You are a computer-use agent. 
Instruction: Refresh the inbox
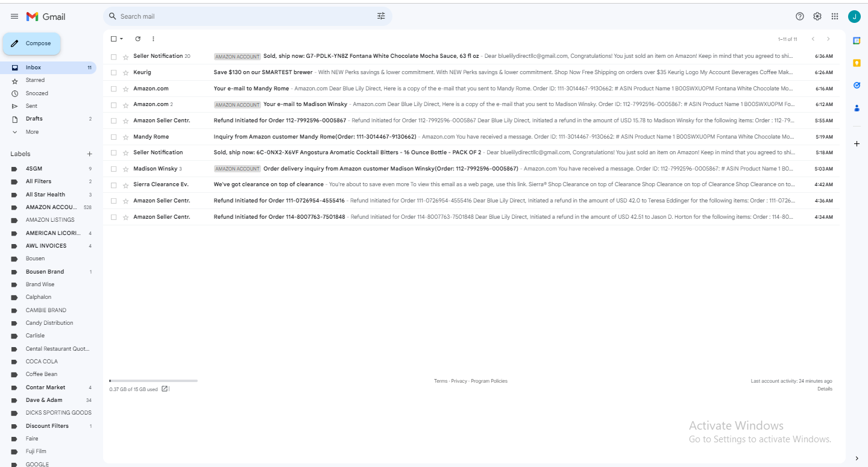coord(137,39)
